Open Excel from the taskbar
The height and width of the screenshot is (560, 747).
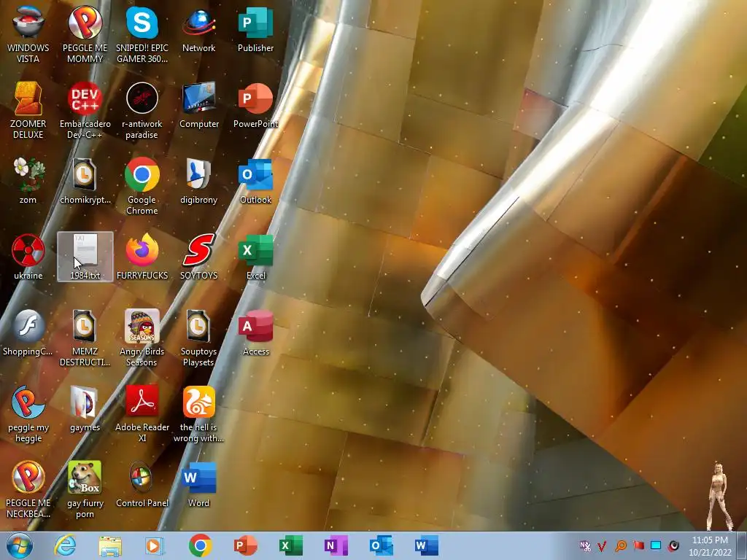click(290, 545)
